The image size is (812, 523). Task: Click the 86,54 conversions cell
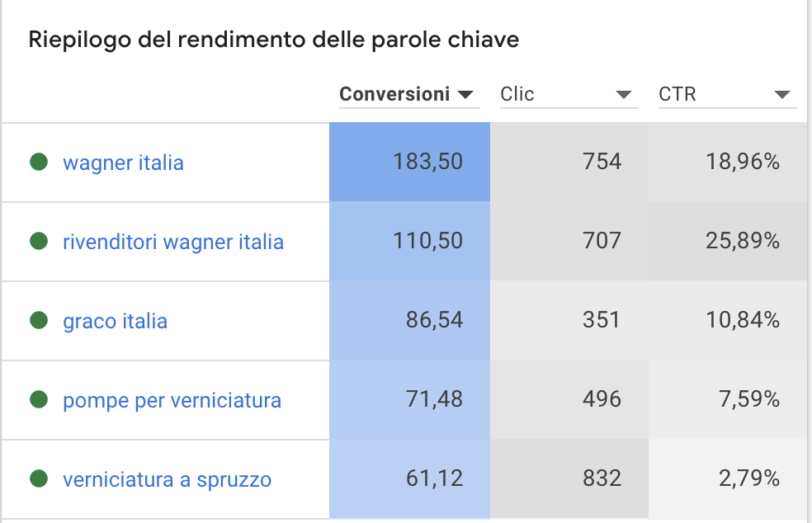coord(409,320)
